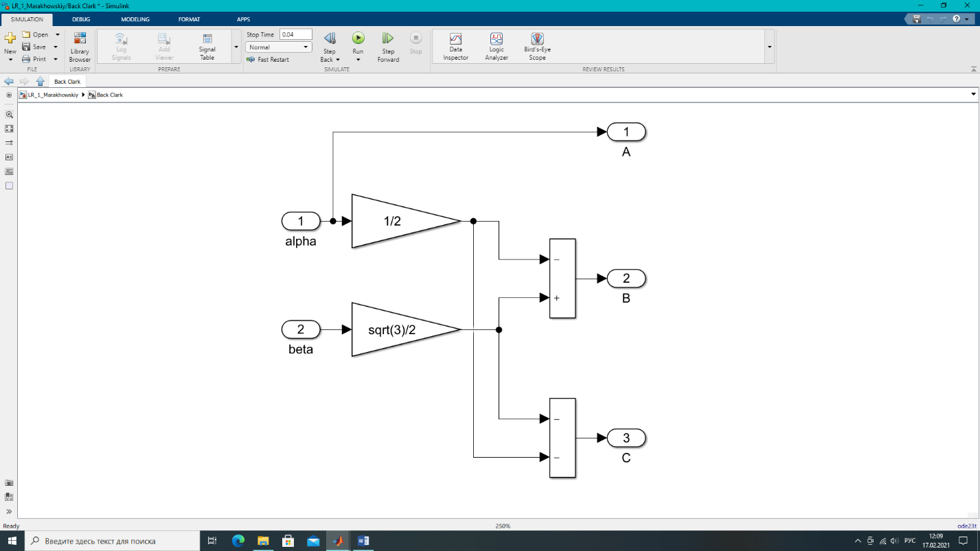Viewport: 980px width, 551px height.
Task: Expand the Prepare gallery dropdown
Action: pyautogui.click(x=236, y=47)
